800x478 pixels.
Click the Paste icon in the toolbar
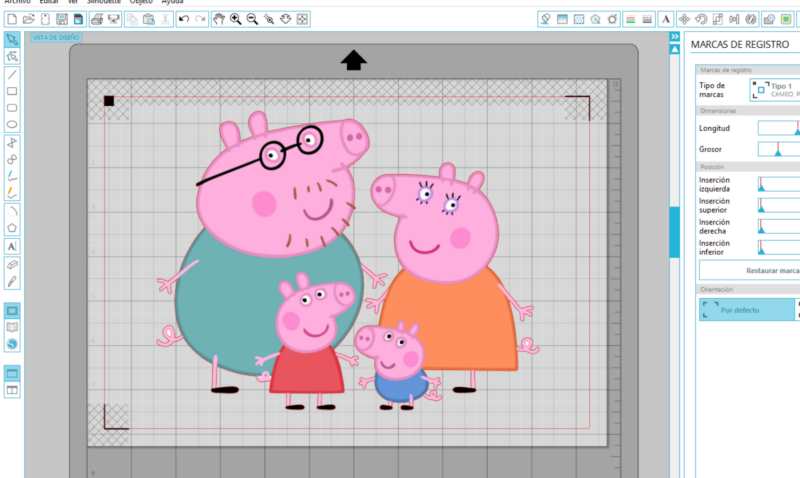(149, 19)
